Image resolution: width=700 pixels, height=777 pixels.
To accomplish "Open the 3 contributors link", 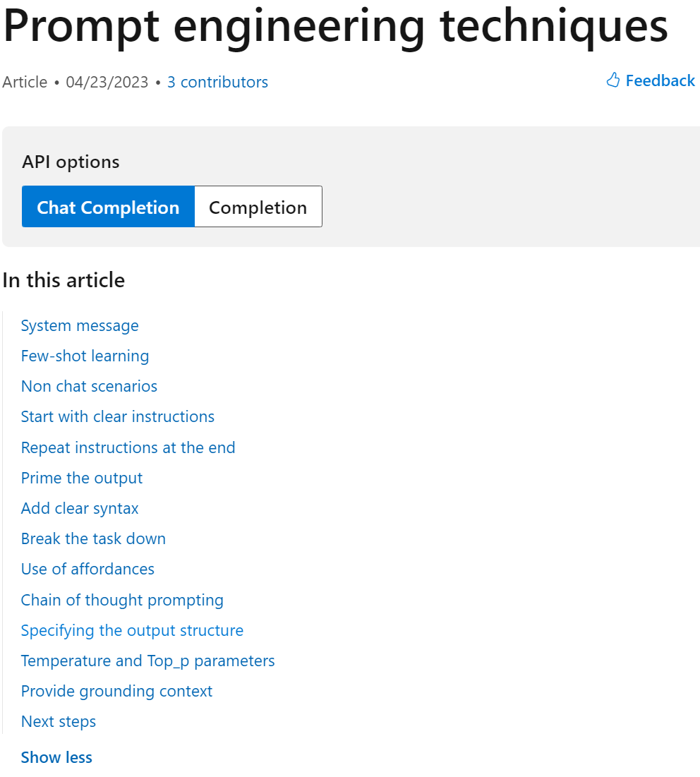I will (x=217, y=82).
